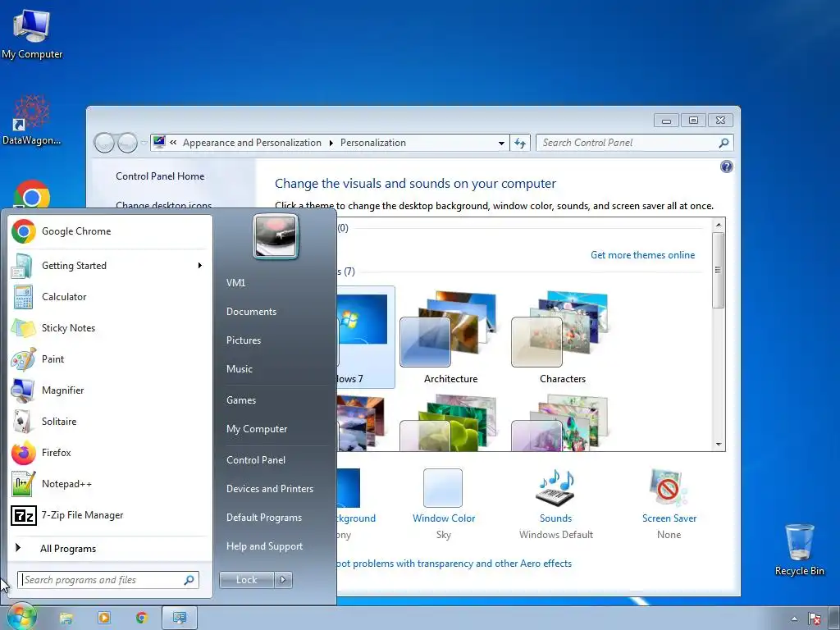Click the Screen Saver icon
Screen dimensions: 840x630
[x=669, y=487]
